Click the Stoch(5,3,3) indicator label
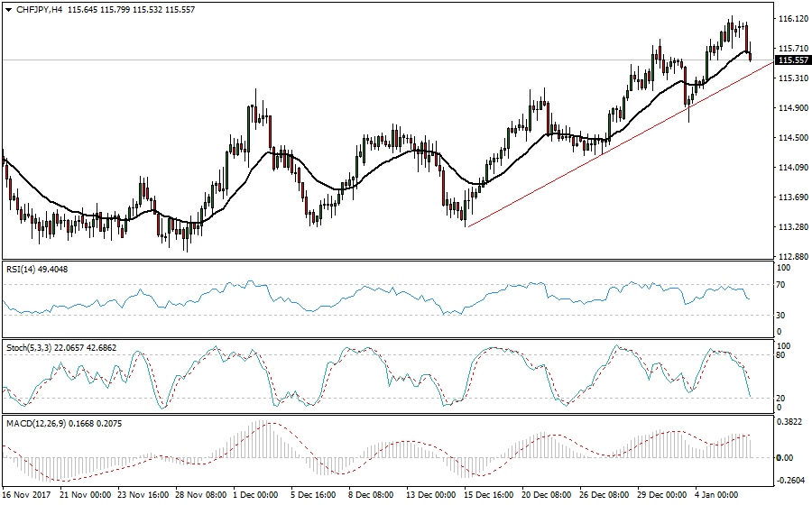The height and width of the screenshot is (505, 812). tap(61, 348)
